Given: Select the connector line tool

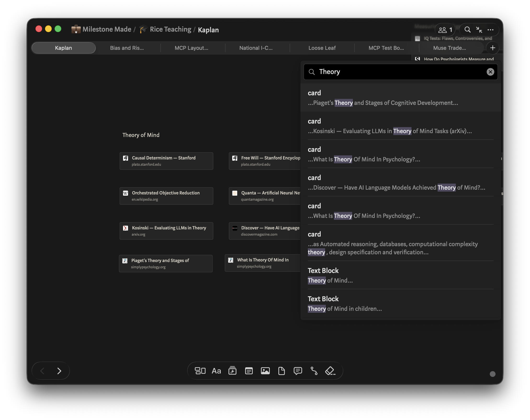Looking at the screenshot, I should 314,371.
